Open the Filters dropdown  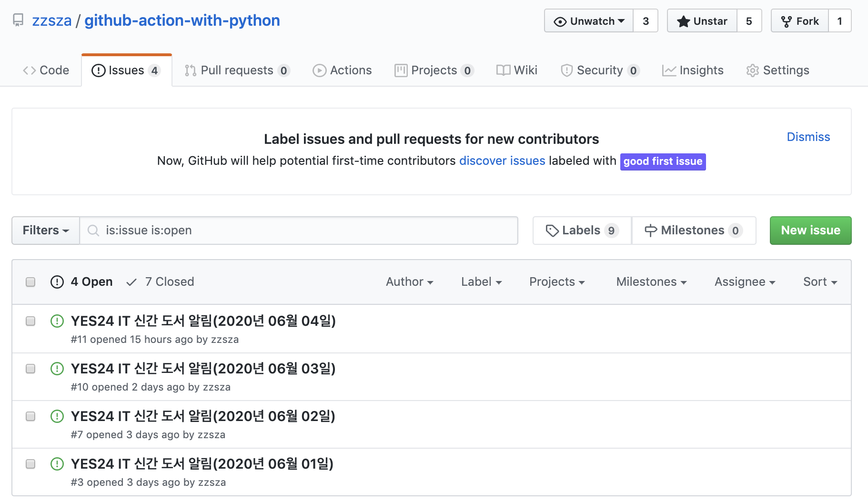click(46, 231)
